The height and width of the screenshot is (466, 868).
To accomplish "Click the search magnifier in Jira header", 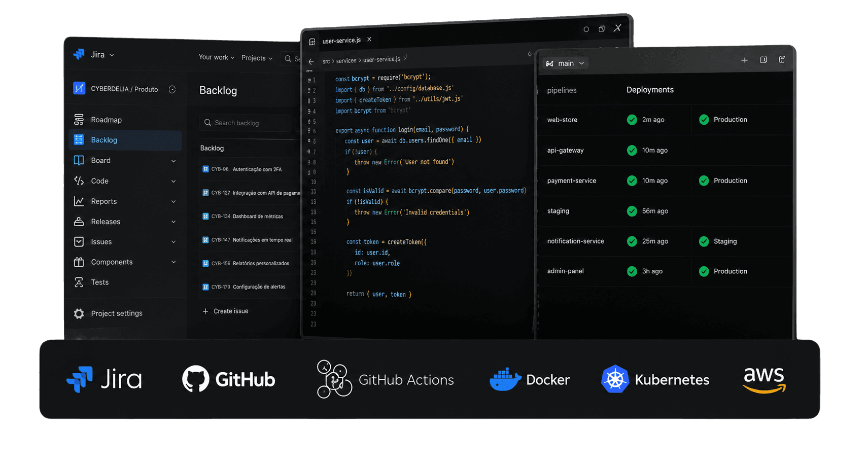I will (288, 59).
